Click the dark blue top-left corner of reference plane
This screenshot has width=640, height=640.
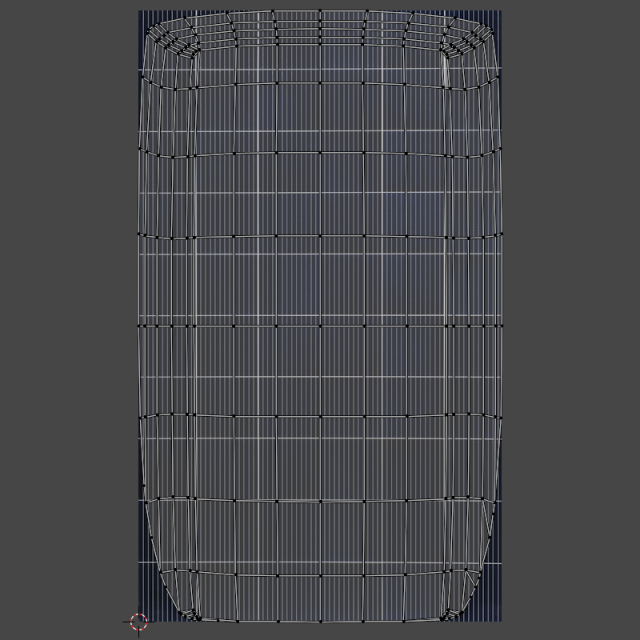(x=143, y=18)
